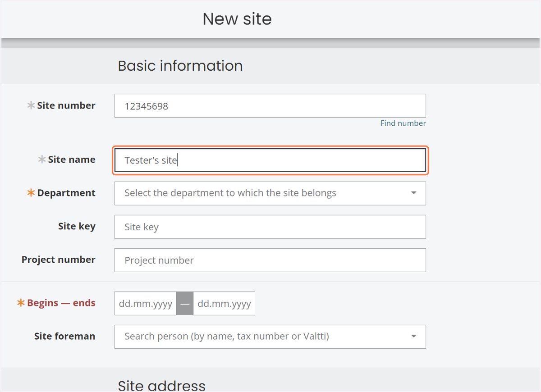The height and width of the screenshot is (392, 541).
Task: Click the Site number input field
Action: click(270, 106)
